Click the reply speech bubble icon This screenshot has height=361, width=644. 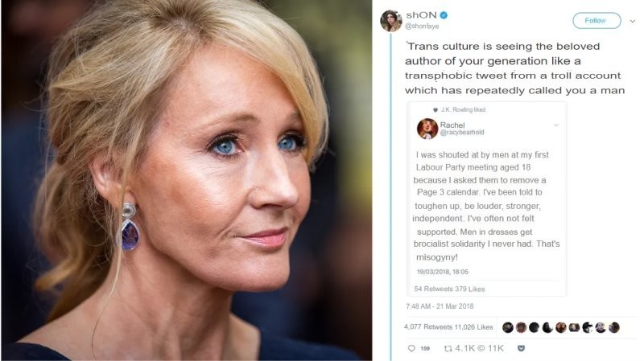tap(411, 348)
